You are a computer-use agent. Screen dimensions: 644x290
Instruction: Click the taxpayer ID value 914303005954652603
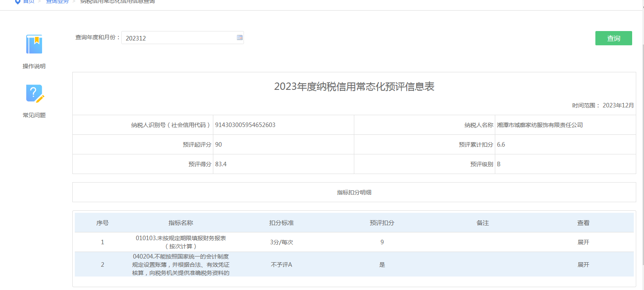click(x=245, y=125)
